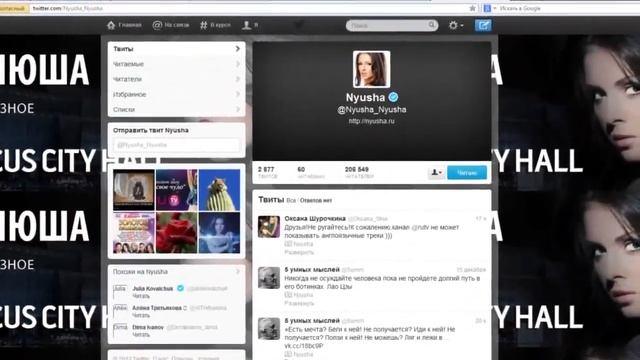Select Читатели in profile sidebar

pyautogui.click(x=177, y=79)
